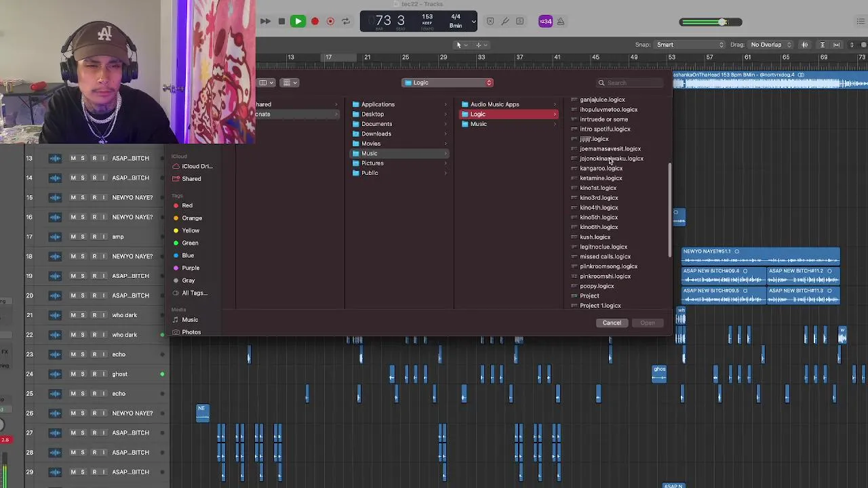868x488 pixels.
Task: Toggle the metronome icon
Action: [x=561, y=21]
